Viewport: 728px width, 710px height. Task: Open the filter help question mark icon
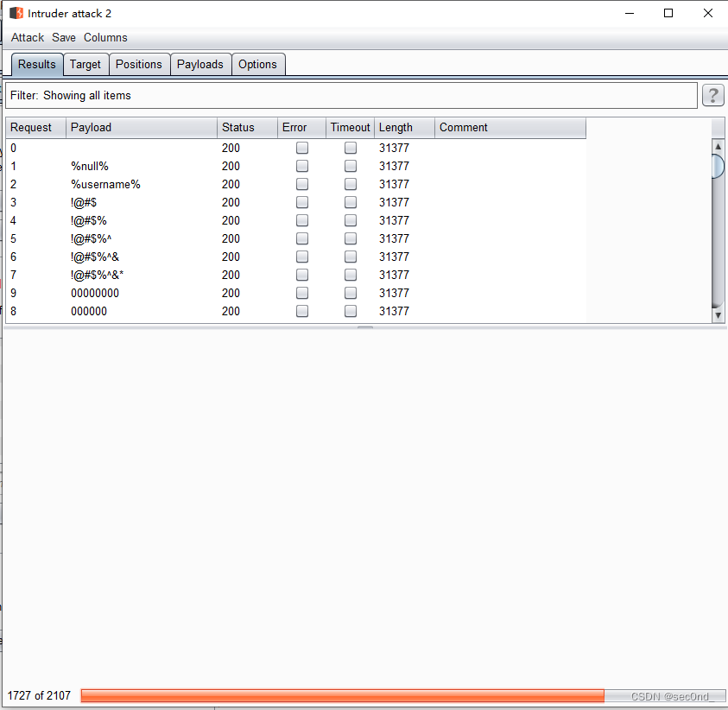coord(712,96)
